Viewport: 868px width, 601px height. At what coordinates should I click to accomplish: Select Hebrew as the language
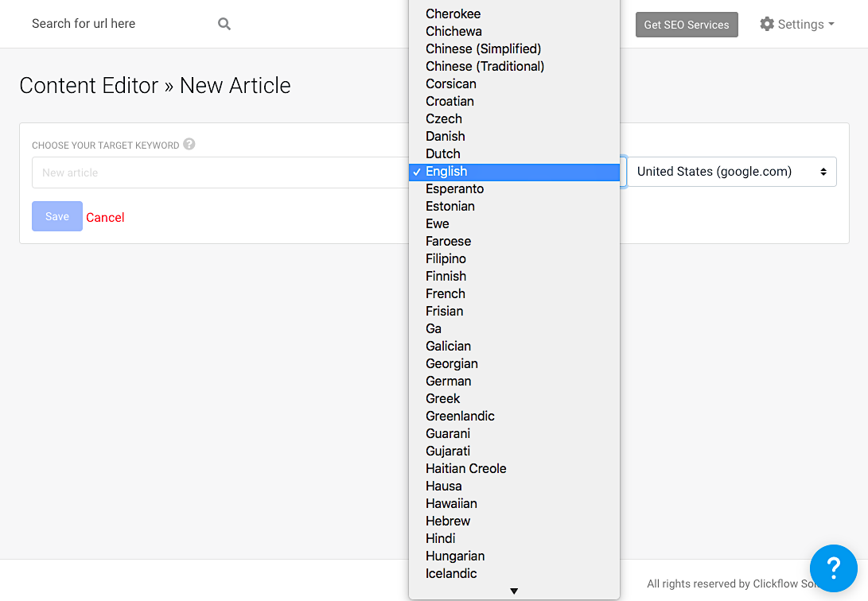pyautogui.click(x=514, y=522)
